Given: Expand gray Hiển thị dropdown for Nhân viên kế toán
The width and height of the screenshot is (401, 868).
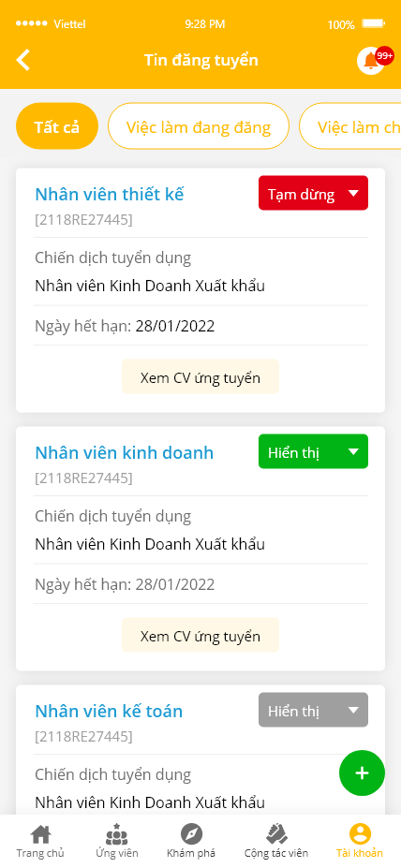Looking at the screenshot, I should (313, 711).
